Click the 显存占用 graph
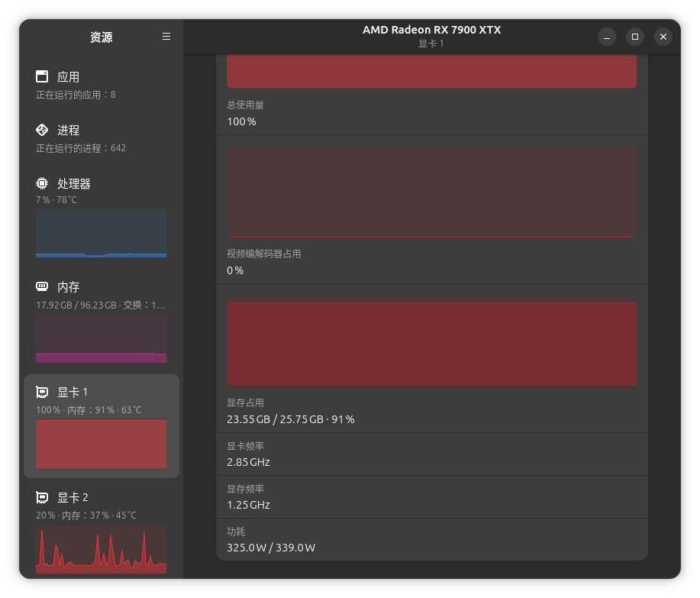Viewport: 700px width, 598px height. point(432,341)
